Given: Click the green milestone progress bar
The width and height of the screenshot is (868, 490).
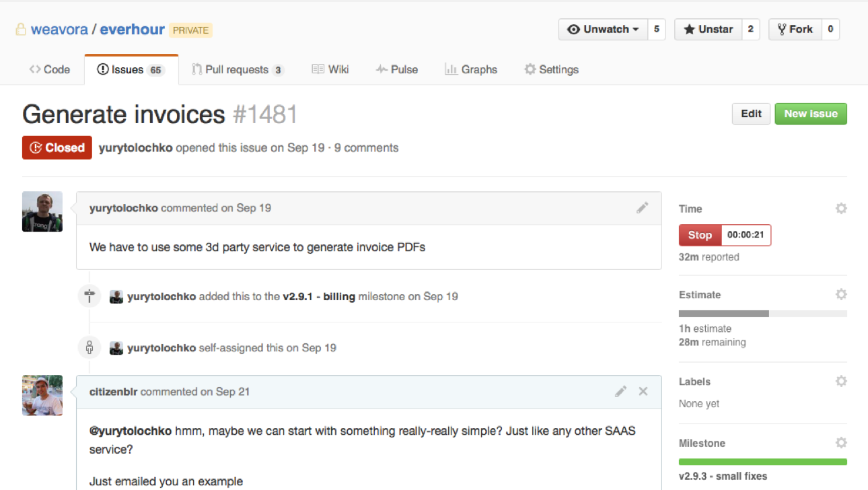Looking at the screenshot, I should click(763, 462).
